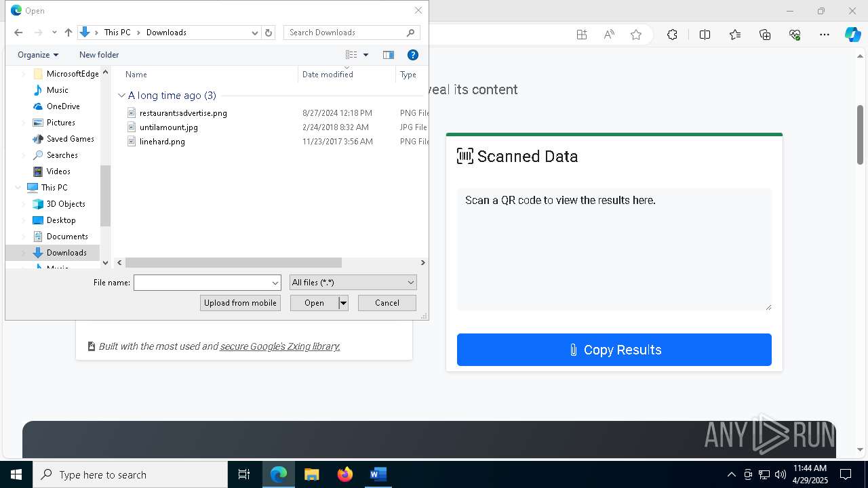Image resolution: width=868 pixels, height=488 pixels.
Task: Collapse This PC tree node
Action: coord(18,188)
